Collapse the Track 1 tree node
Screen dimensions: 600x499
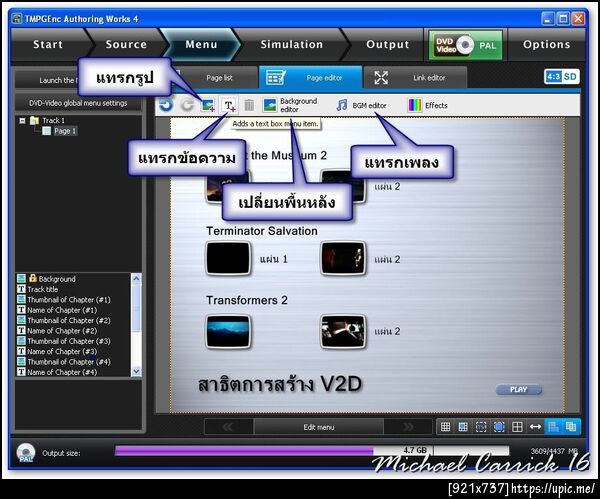pyautogui.click(x=22, y=121)
